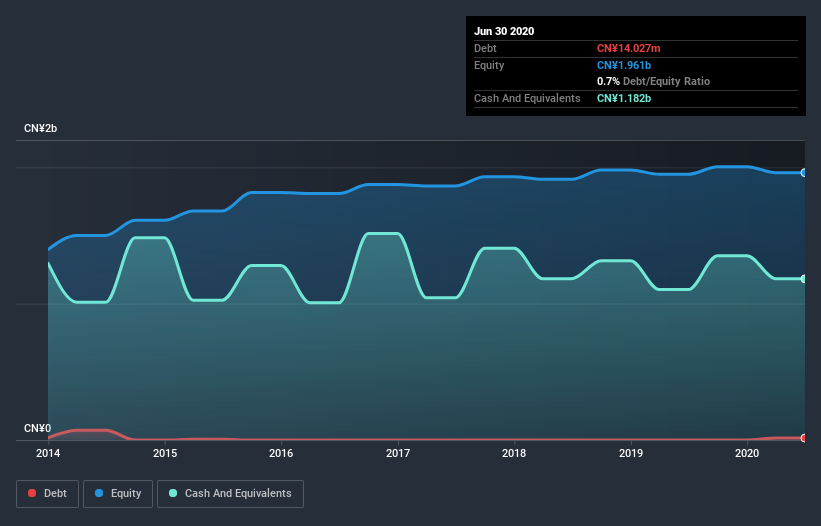821x526 pixels.
Task: Click the Jun 30 2020 tooltip date
Action: pos(504,31)
